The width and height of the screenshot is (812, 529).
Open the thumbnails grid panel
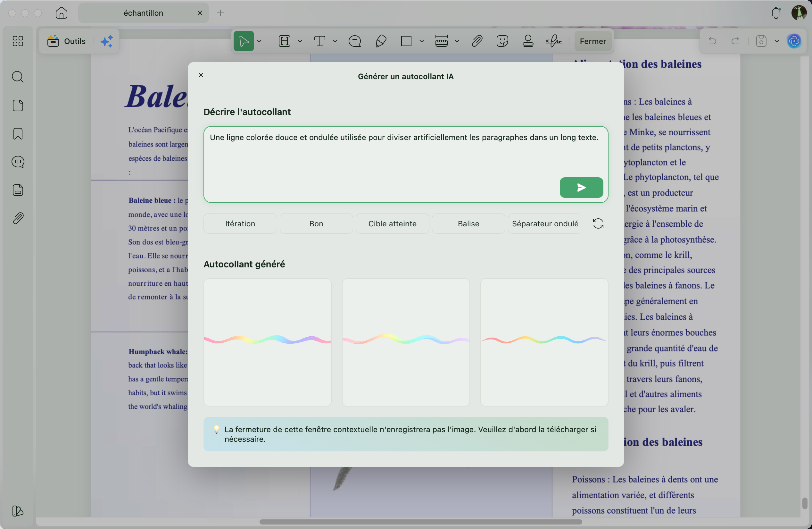point(18,41)
